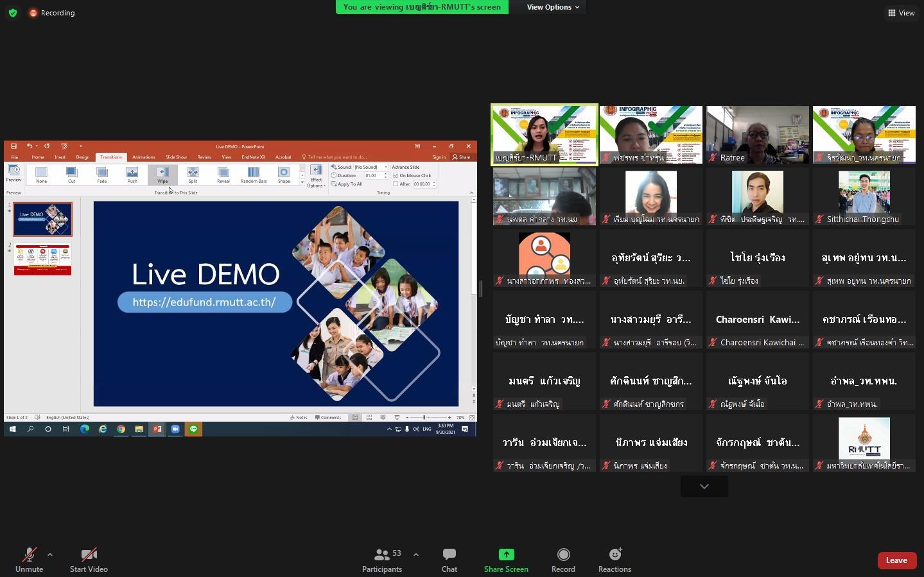Click the Preview transition button
The height and width of the screenshot is (577, 924).
[x=13, y=173]
